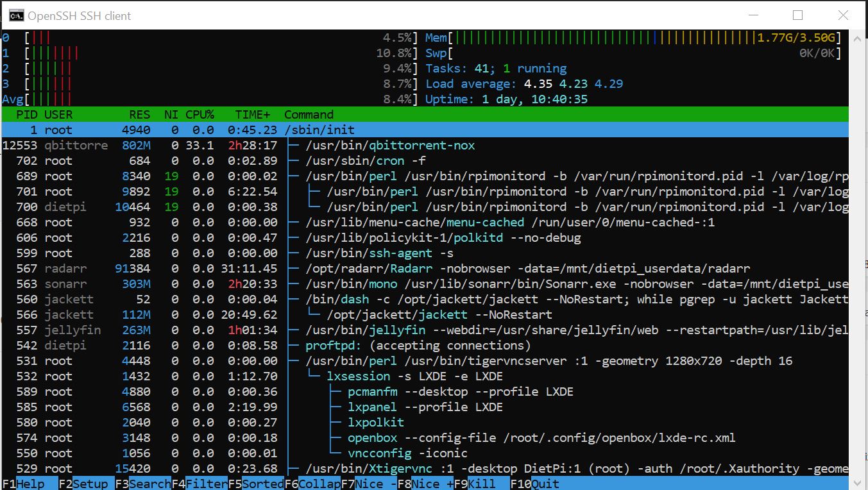
Task: Click the Command column header
Action: (309, 115)
